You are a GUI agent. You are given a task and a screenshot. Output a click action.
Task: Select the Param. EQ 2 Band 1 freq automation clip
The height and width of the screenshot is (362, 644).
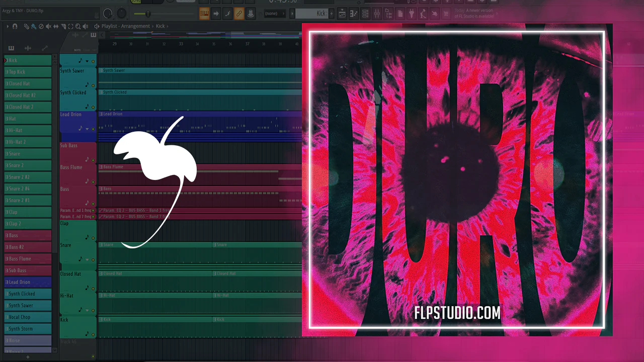click(x=200, y=210)
